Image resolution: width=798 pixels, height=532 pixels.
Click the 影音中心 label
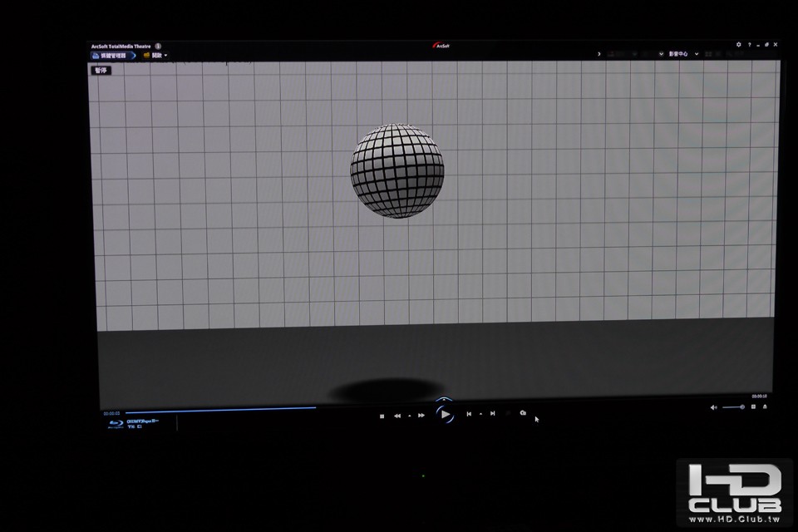click(x=678, y=53)
